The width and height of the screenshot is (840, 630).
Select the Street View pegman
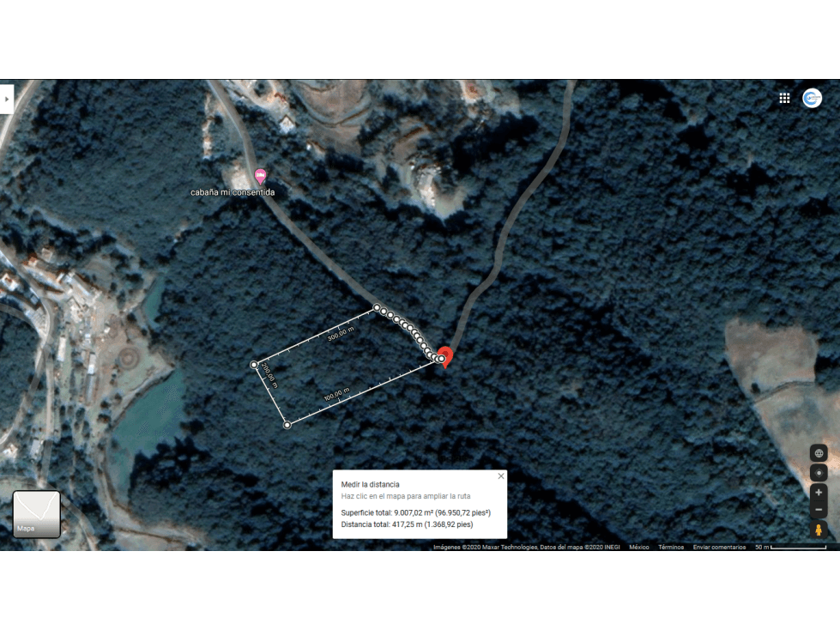tap(819, 530)
